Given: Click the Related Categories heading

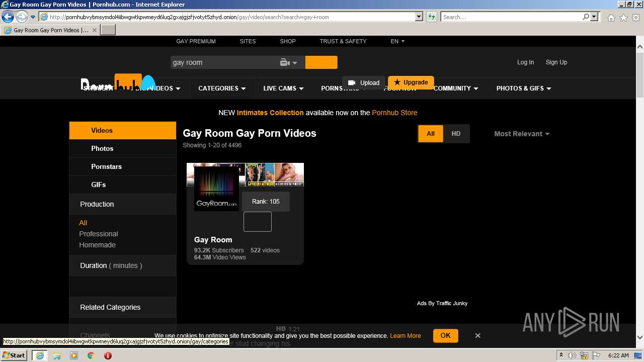Looking at the screenshot, I should tap(110, 307).
